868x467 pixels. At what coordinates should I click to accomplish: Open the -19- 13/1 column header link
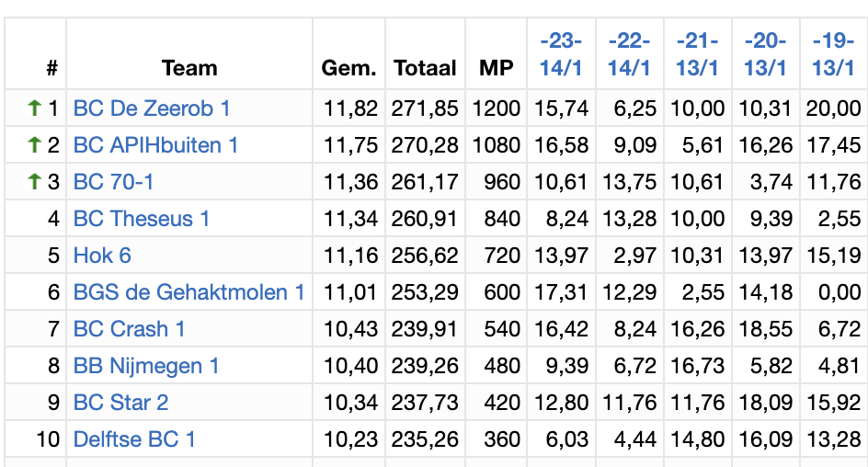pos(833,54)
